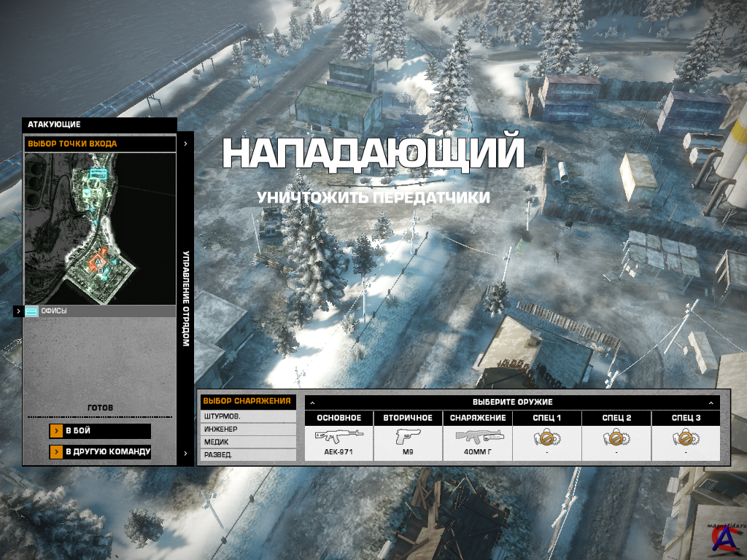Click the ГОТОВ status label
Image resolution: width=747 pixels, height=560 pixels.
[101, 408]
